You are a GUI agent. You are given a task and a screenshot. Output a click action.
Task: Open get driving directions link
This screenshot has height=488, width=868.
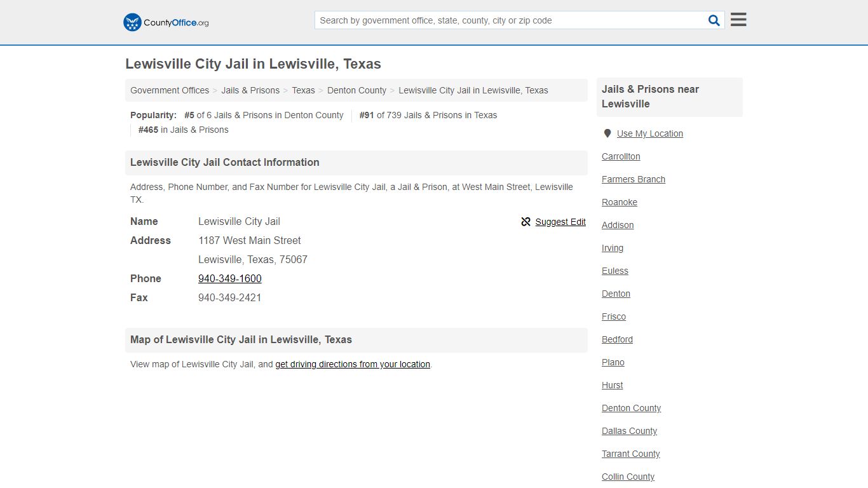353,364
